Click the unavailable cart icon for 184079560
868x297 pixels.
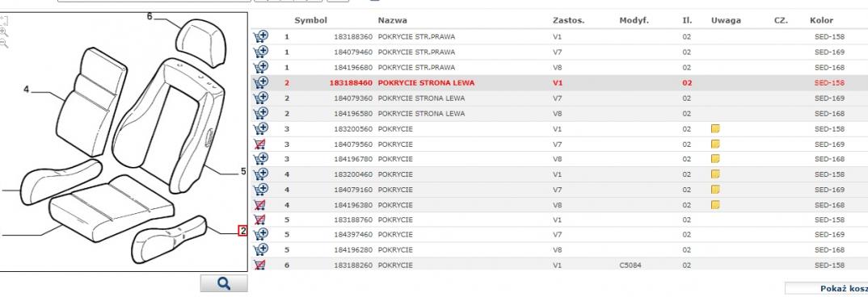pyautogui.click(x=259, y=144)
